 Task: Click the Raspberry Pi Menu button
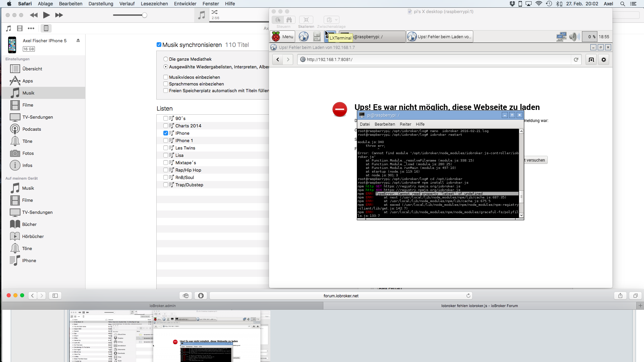[x=283, y=37]
